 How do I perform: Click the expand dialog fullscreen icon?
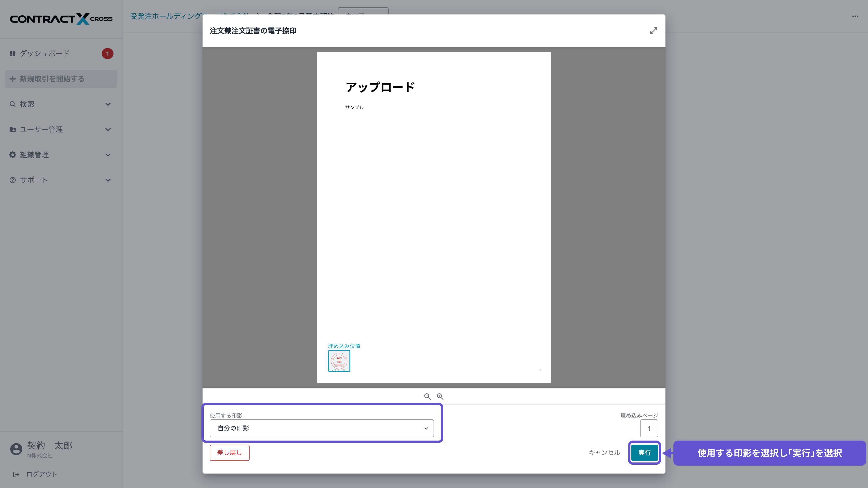click(x=653, y=31)
